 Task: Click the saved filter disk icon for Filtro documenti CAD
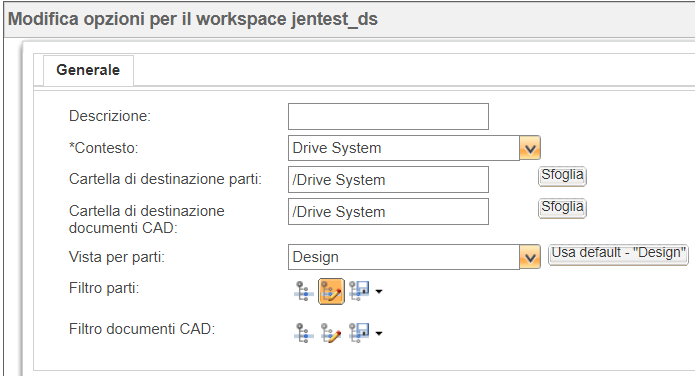coord(359,333)
